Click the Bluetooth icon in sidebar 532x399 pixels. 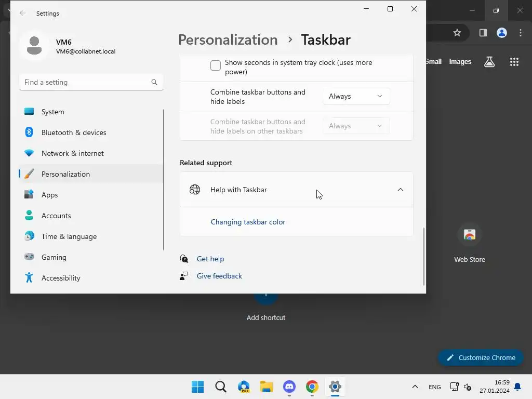click(x=29, y=132)
